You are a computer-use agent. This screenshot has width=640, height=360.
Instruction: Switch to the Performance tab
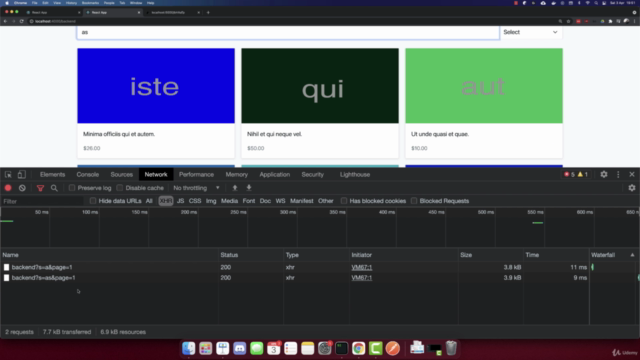point(196,174)
